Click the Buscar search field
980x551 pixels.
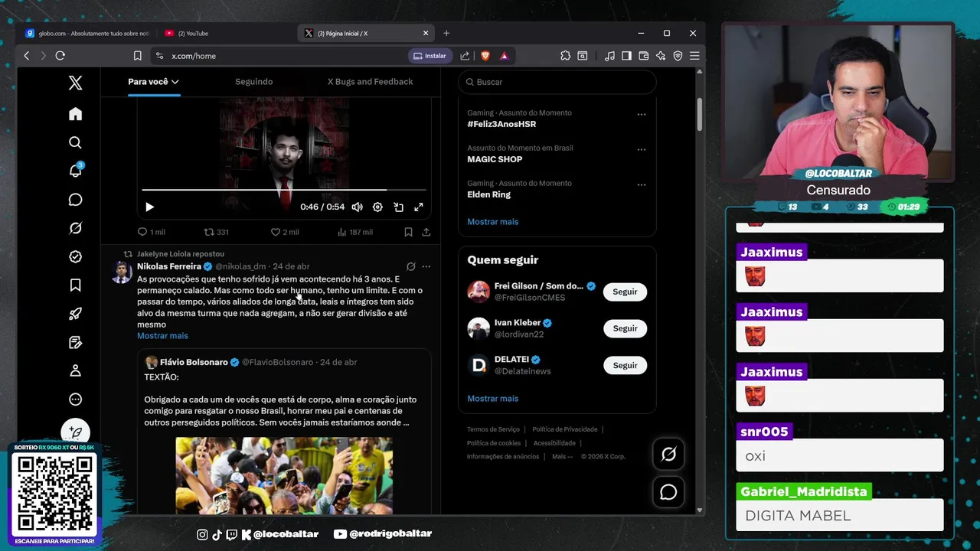click(x=557, y=82)
